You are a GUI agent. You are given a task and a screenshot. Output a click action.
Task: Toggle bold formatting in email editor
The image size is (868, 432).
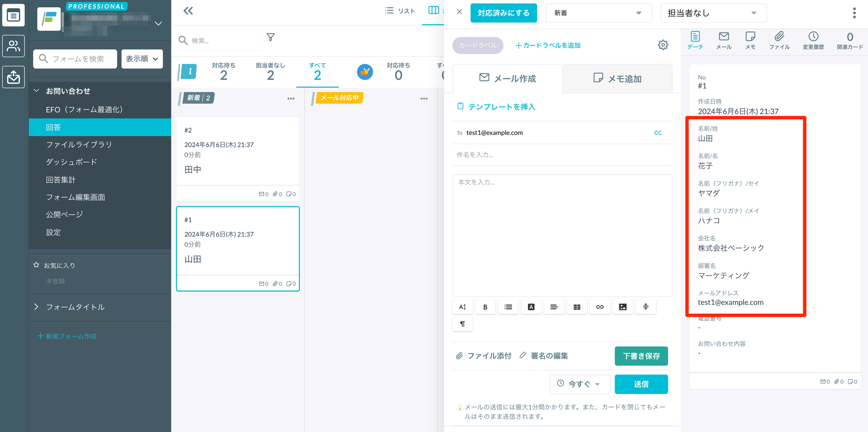click(x=485, y=307)
